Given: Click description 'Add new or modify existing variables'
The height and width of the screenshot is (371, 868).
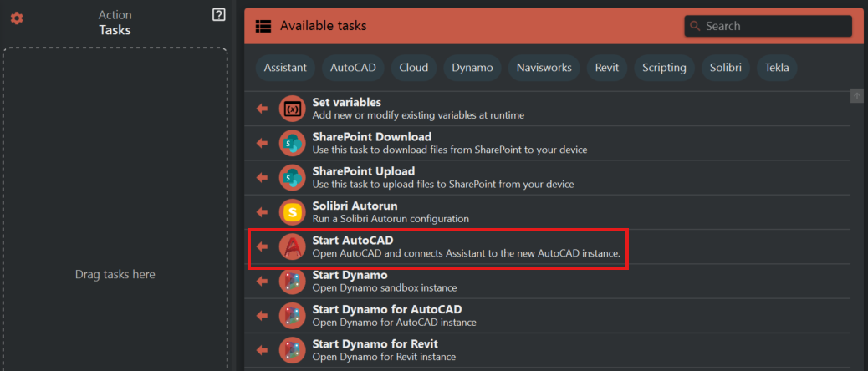Looking at the screenshot, I should 418,115.
